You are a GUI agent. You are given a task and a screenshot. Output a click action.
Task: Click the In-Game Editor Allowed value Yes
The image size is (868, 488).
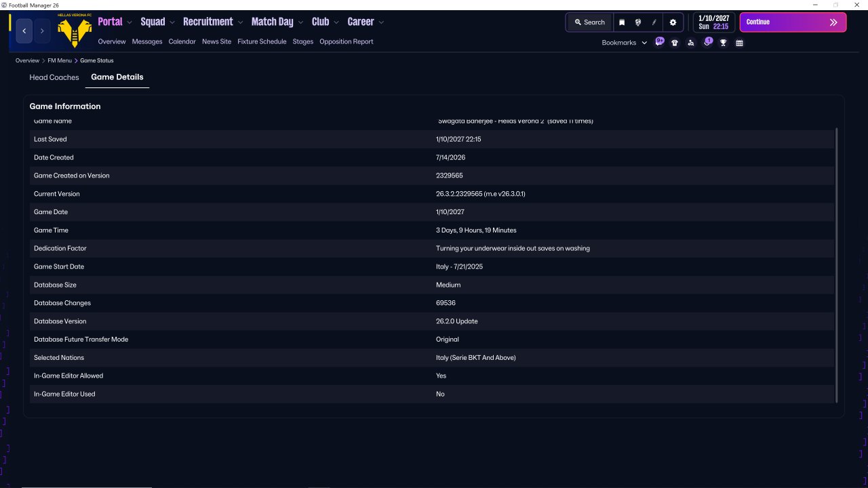pyautogui.click(x=441, y=376)
